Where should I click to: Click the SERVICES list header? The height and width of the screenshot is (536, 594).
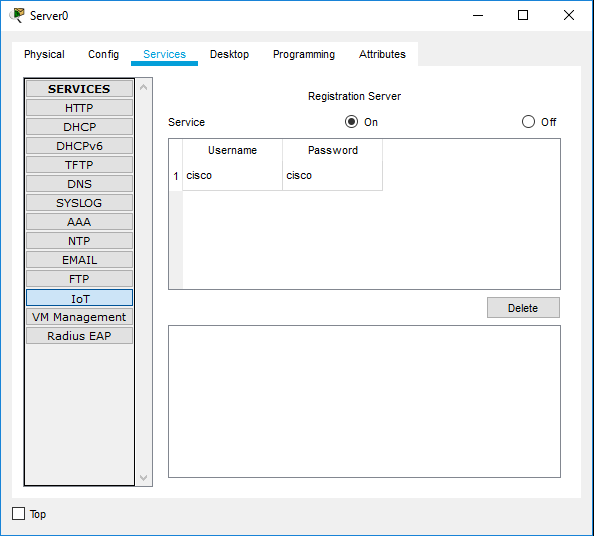click(79, 89)
